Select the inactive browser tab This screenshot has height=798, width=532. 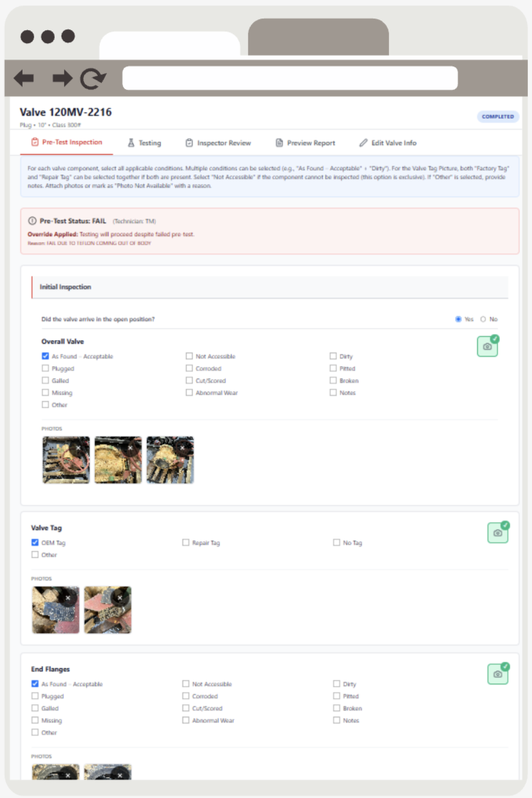(319, 37)
